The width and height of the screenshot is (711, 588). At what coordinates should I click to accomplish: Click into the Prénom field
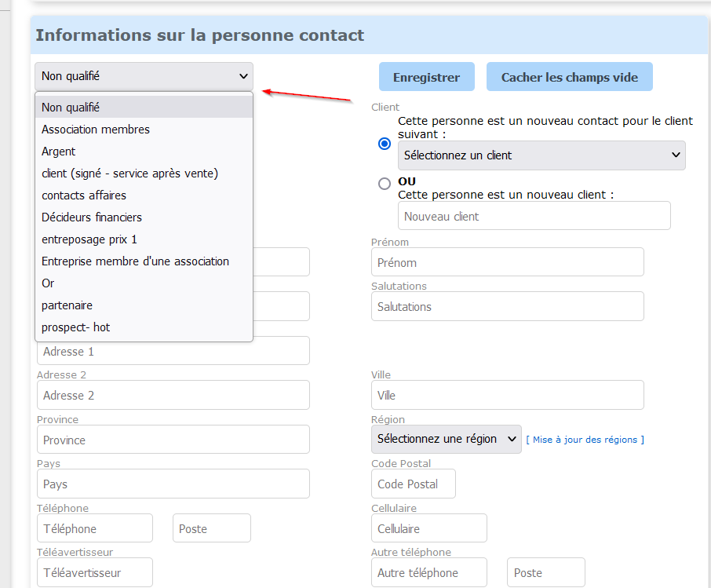click(x=507, y=262)
